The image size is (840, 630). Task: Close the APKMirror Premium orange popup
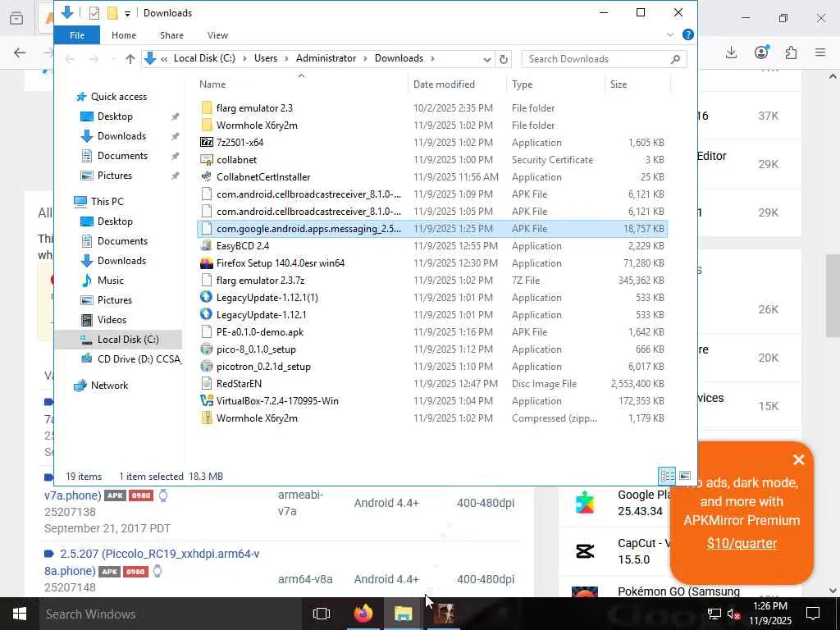[x=798, y=459]
